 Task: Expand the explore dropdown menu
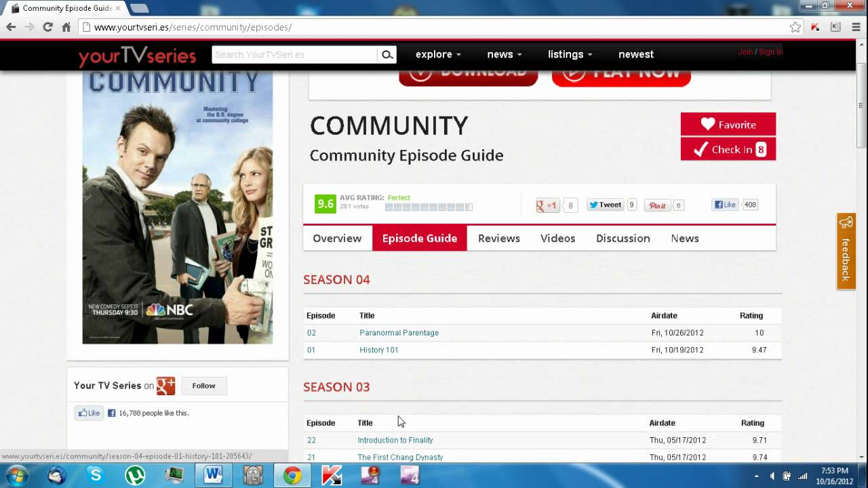coord(438,54)
